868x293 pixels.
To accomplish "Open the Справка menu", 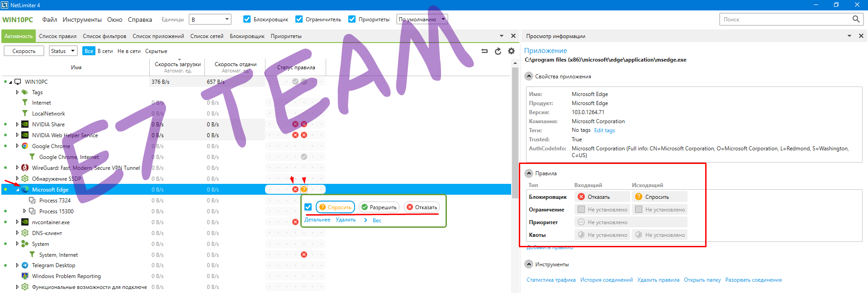I will 140,19.
